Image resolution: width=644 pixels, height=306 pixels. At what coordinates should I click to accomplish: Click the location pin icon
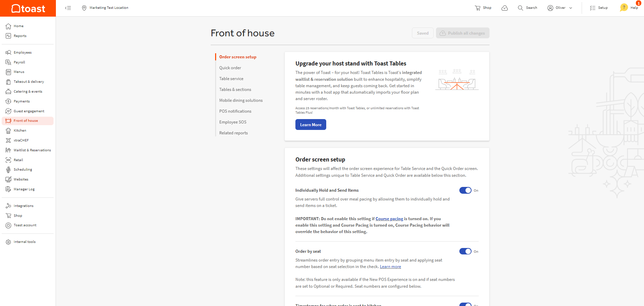[84, 8]
